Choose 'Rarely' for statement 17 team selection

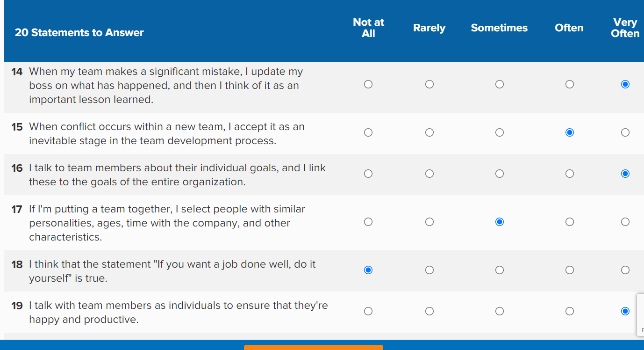tap(429, 222)
